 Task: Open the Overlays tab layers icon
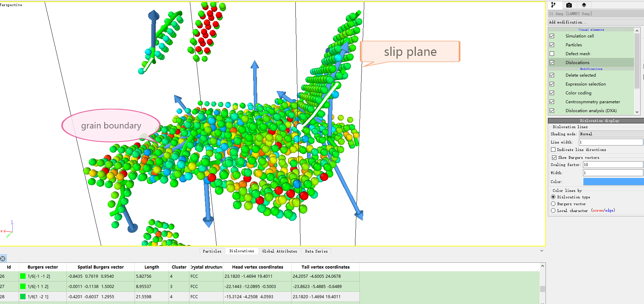584,5
